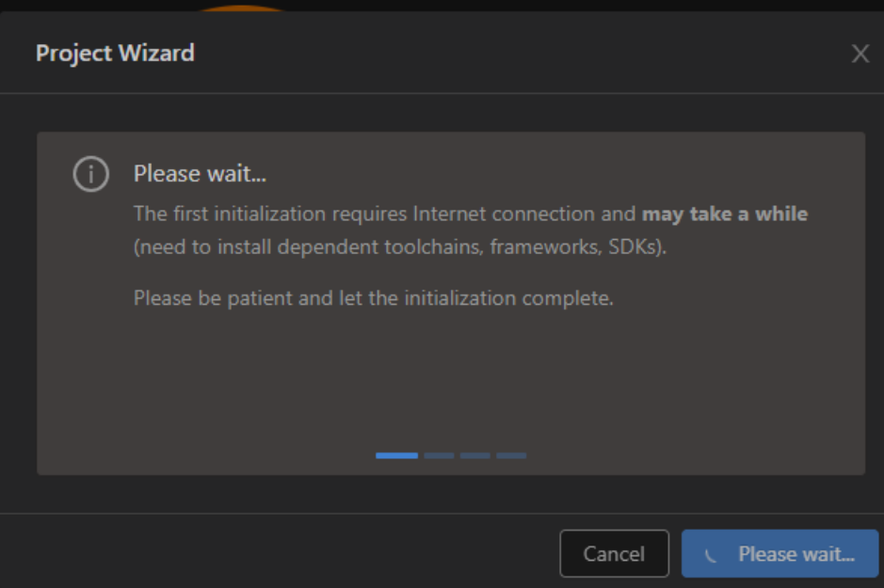Click the blue Please wait button
This screenshot has width=884, height=588.
click(x=780, y=553)
